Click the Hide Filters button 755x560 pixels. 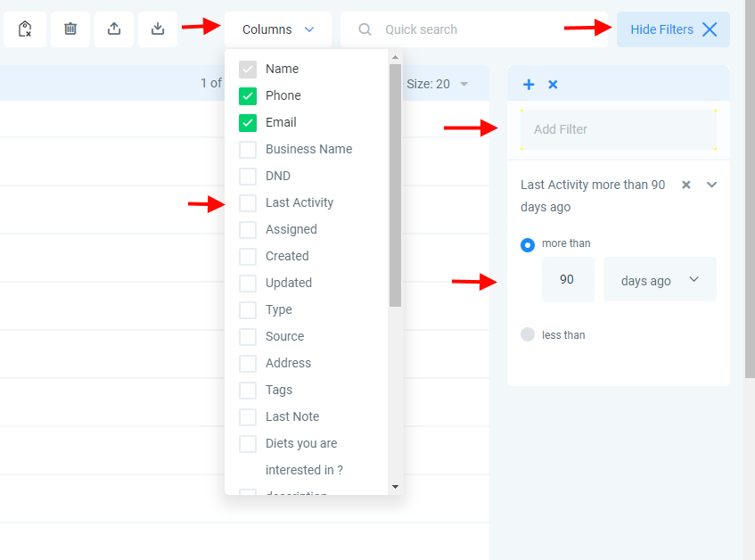pos(673,29)
